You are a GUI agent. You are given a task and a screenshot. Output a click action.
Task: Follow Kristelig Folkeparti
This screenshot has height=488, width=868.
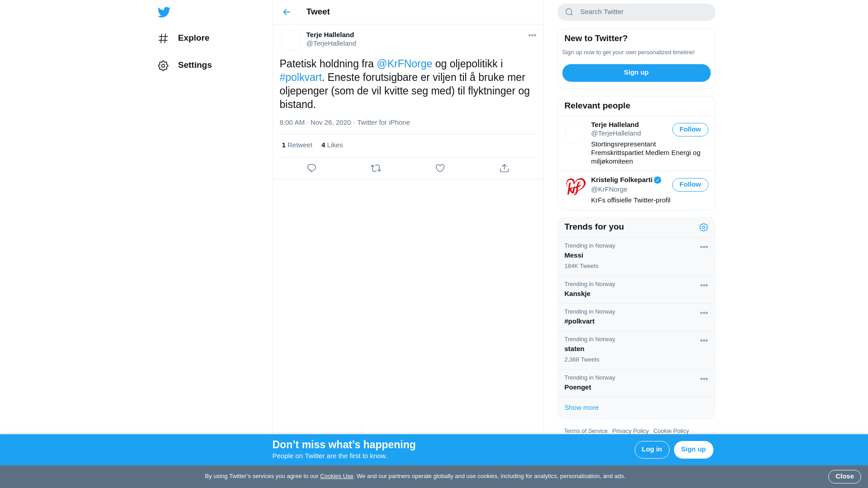tap(690, 185)
